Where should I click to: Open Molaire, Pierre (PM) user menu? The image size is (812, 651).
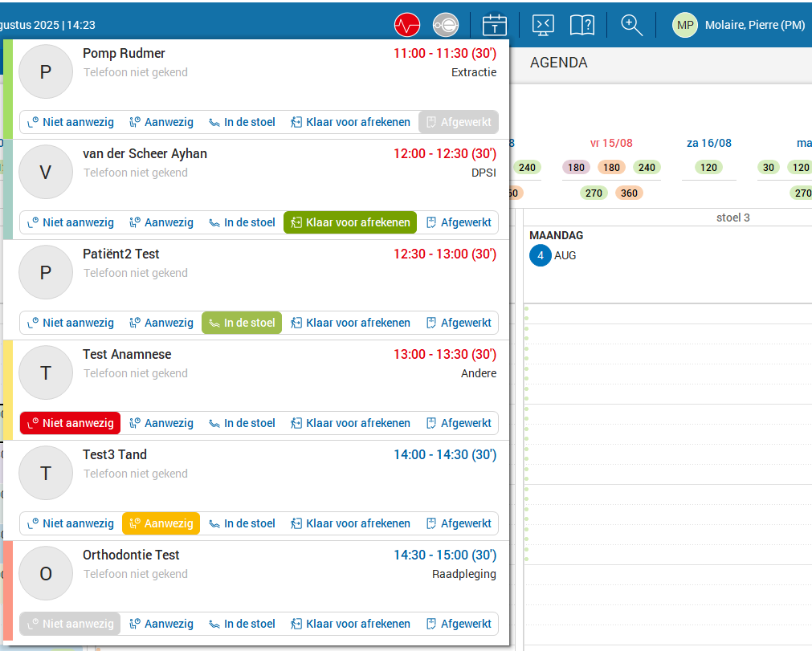754,25
